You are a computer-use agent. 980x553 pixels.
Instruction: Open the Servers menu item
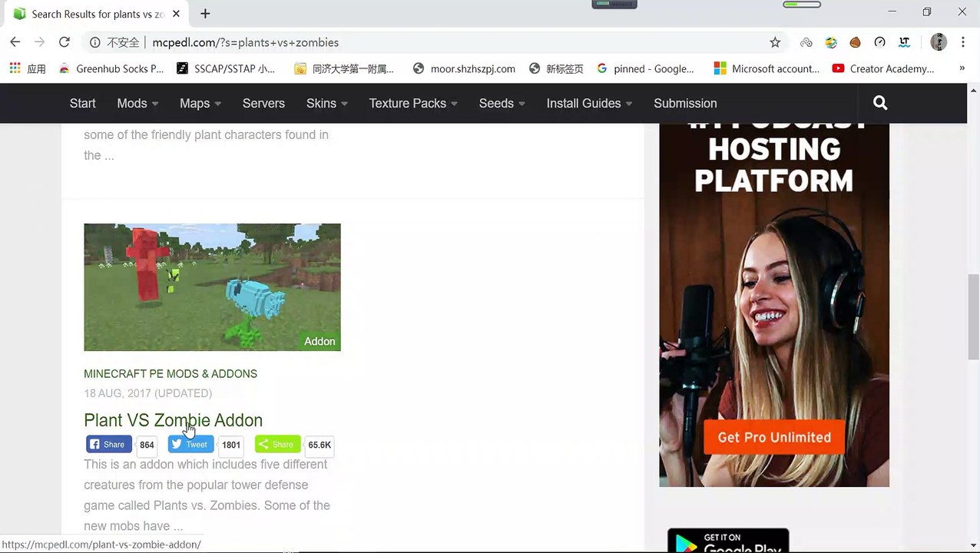[x=263, y=103]
